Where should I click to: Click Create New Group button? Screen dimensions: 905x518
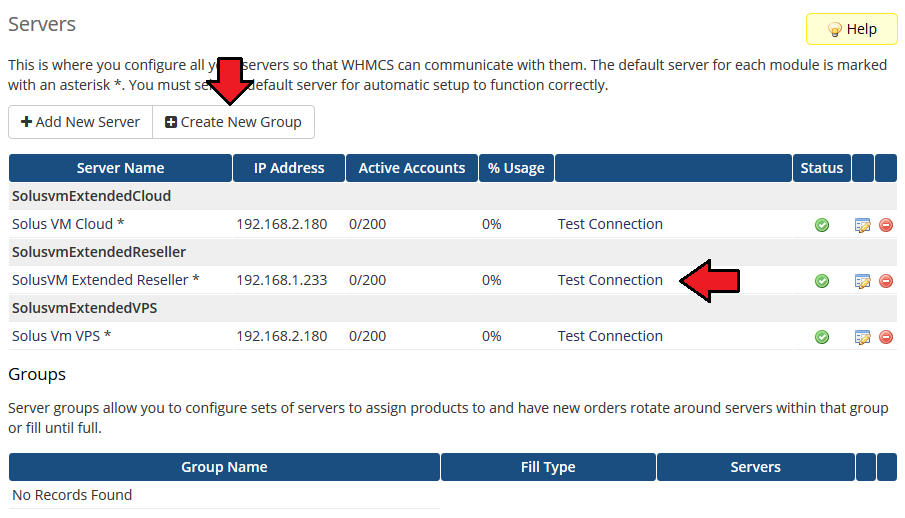pos(233,122)
